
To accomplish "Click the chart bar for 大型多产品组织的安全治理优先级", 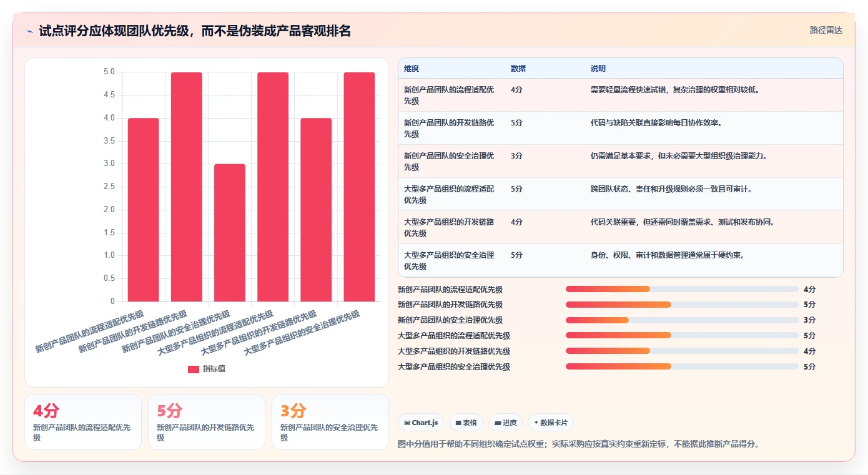I will tap(359, 187).
